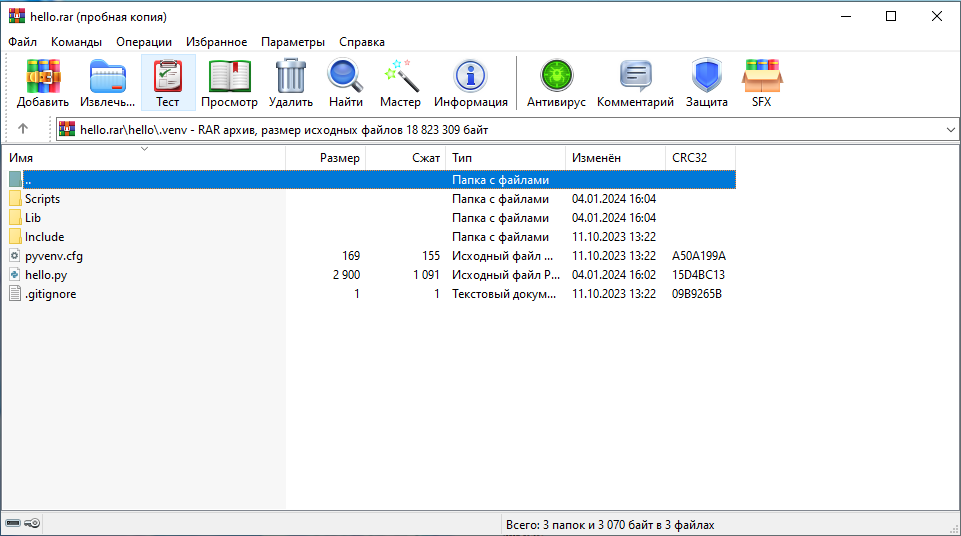The image size is (961, 536).
Task: Go up one folder level arrow
Action: [23, 129]
